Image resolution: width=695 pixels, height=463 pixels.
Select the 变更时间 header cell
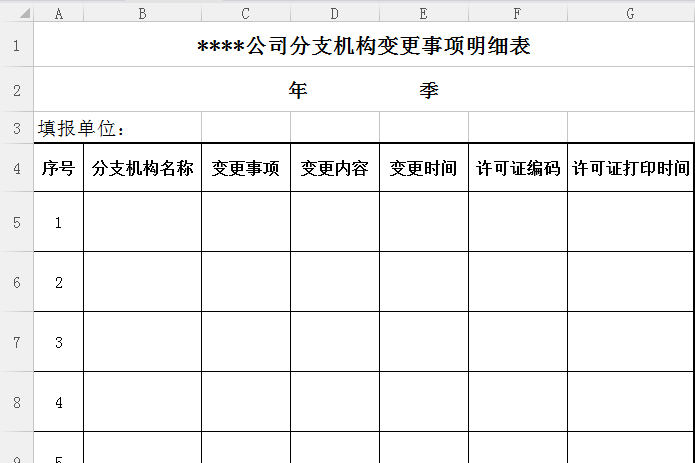[424, 168]
